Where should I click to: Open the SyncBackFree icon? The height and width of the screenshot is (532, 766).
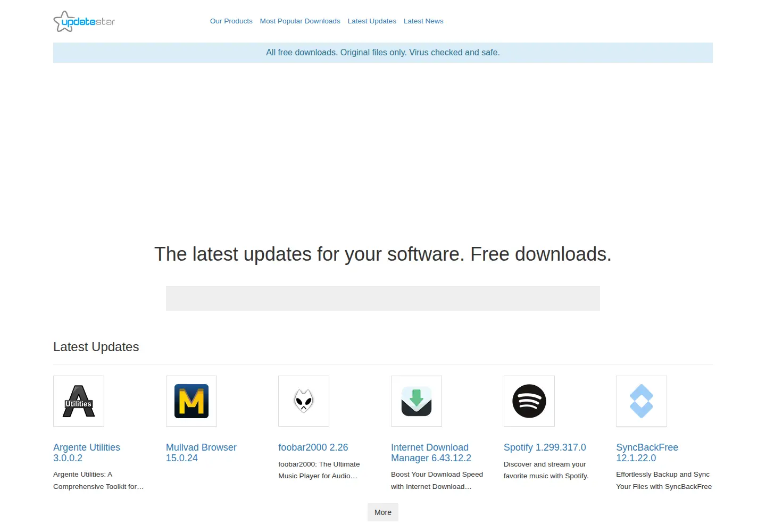point(642,401)
